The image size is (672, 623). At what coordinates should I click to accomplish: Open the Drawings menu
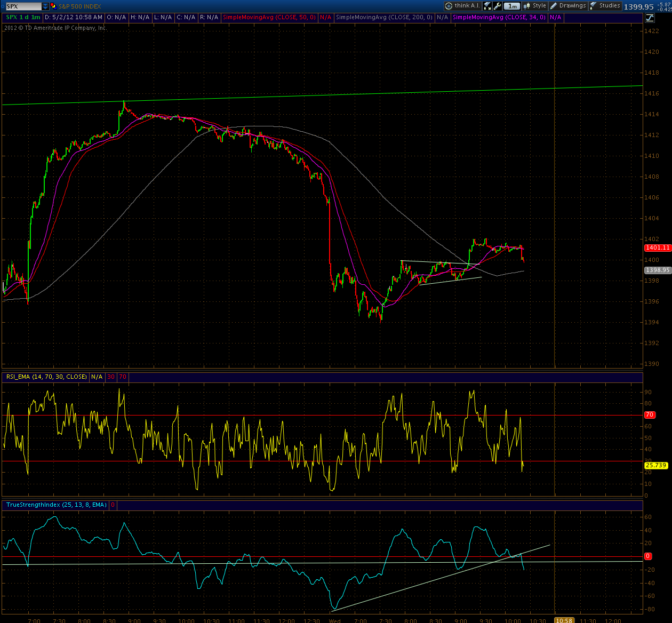tap(569, 6)
